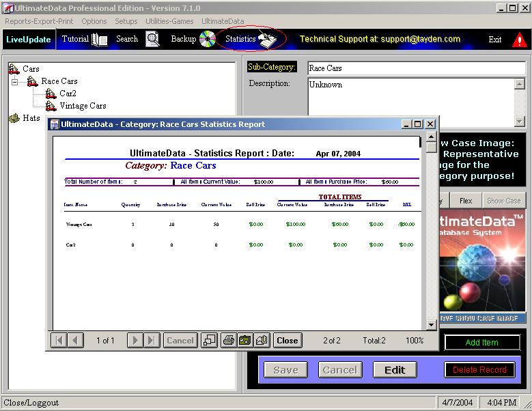Click the Backup disc icon
The width and height of the screenshot is (532, 411).
click(208, 40)
